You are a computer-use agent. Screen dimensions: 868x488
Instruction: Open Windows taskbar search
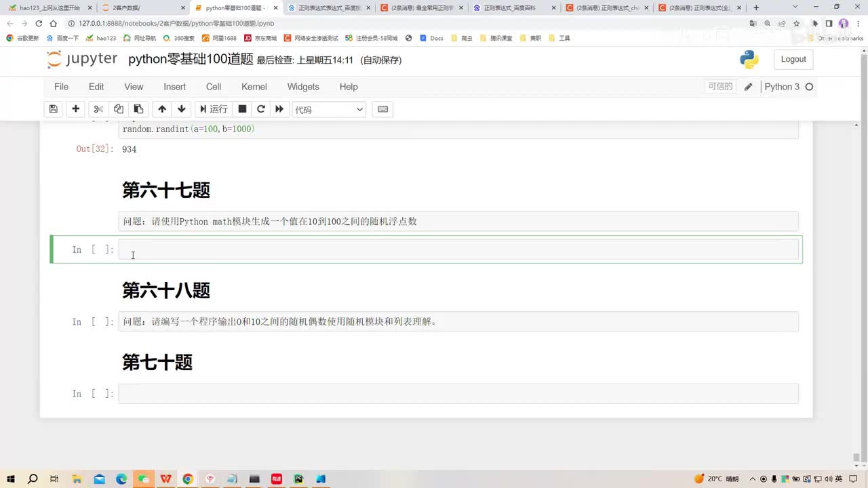coord(33,479)
